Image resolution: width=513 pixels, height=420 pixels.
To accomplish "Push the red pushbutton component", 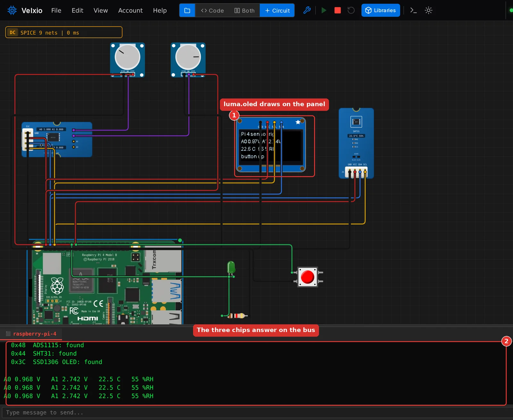I will coord(307,277).
